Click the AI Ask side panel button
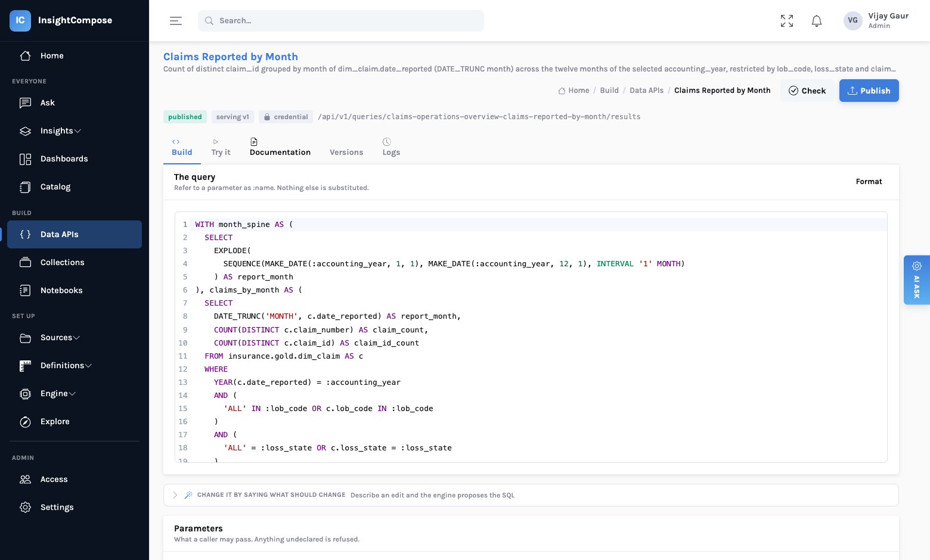The image size is (930, 560). (917, 280)
